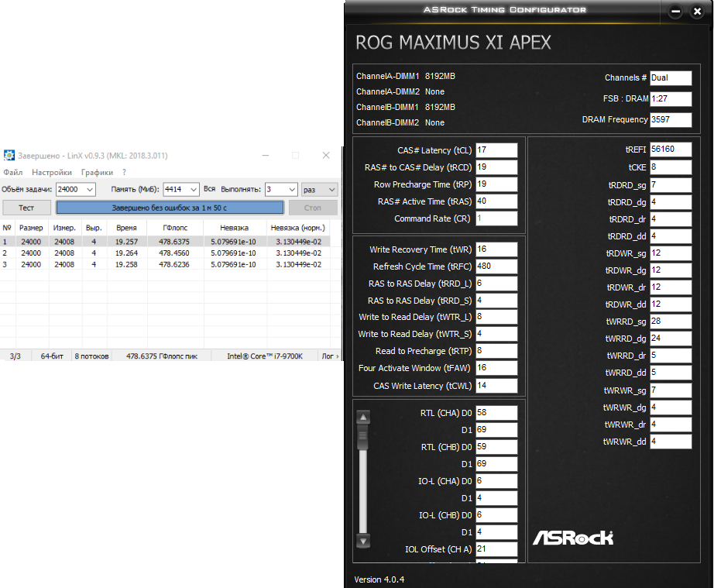
Task: Select result row 3 with 478.6236 GFlops
Action: pyautogui.click(x=165, y=265)
